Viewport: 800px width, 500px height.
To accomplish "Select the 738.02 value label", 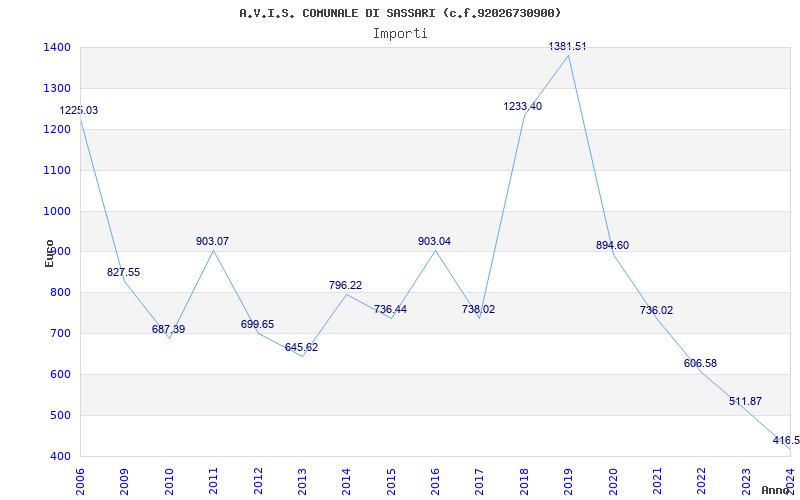I will [x=479, y=309].
